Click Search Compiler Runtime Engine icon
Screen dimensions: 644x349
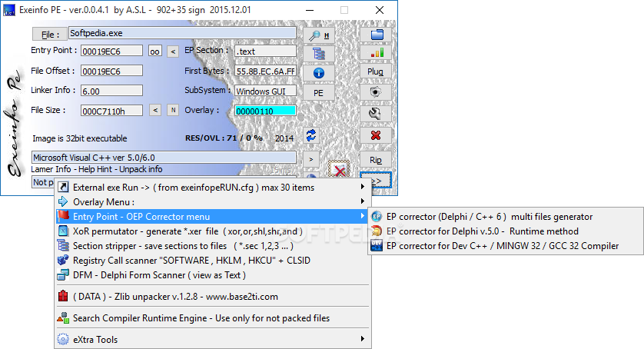pos(63,317)
